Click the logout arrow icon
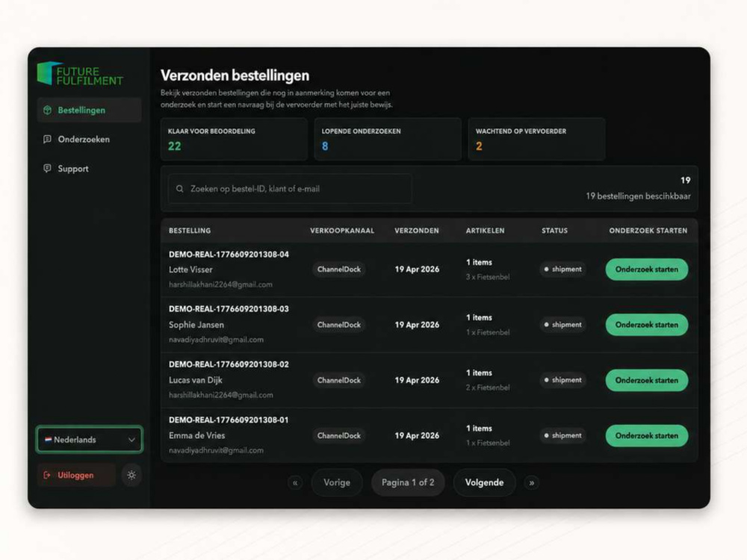The height and width of the screenshot is (560, 747). 46,475
